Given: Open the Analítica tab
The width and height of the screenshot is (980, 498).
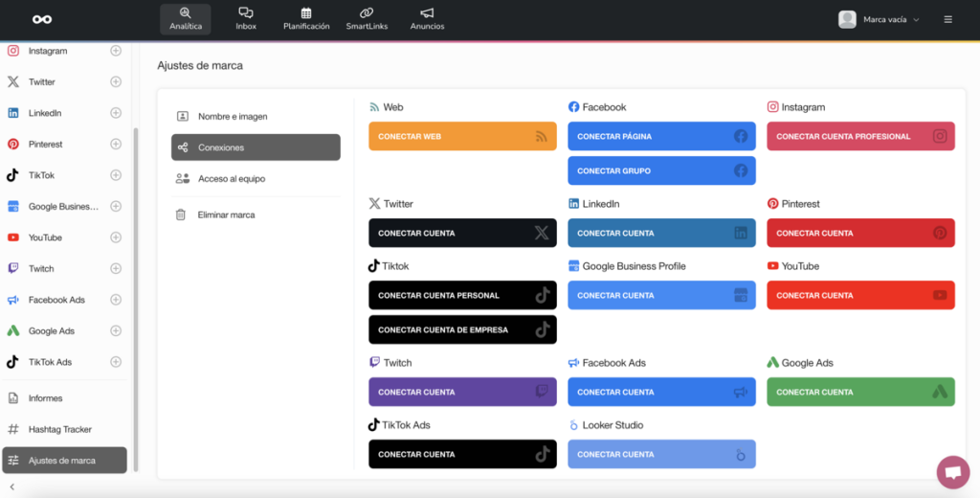Looking at the screenshot, I should 186,19.
